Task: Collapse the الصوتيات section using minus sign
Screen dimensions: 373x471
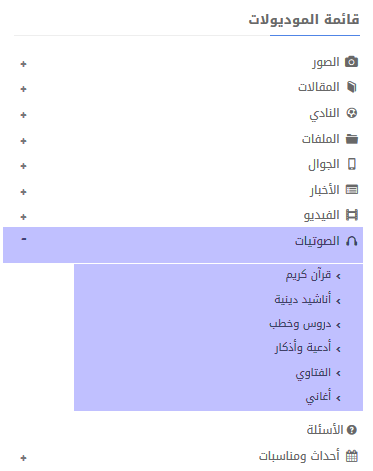Action: (23, 239)
